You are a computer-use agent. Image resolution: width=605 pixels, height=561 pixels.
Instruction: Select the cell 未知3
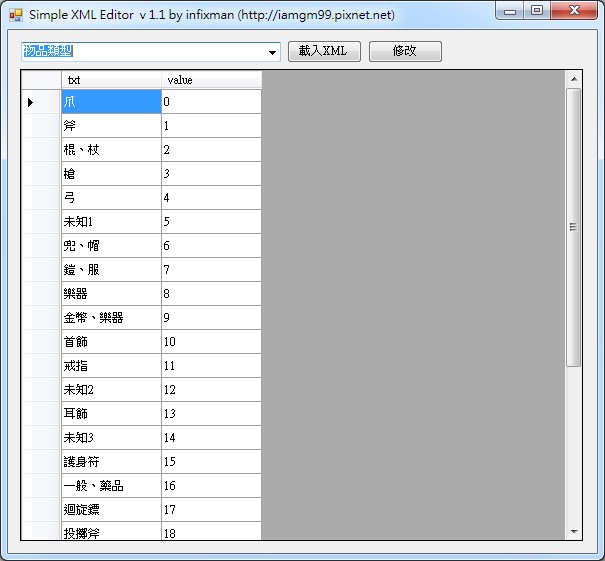tap(111, 438)
